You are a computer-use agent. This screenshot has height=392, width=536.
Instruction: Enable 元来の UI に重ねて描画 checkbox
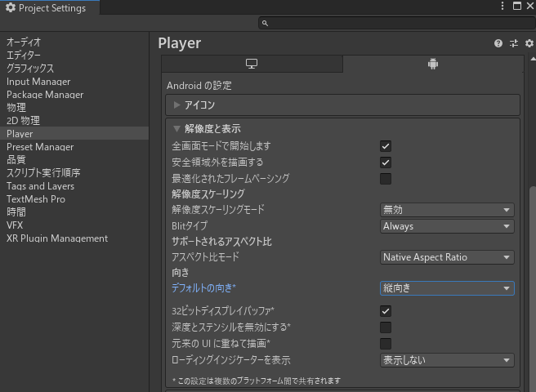(x=386, y=344)
